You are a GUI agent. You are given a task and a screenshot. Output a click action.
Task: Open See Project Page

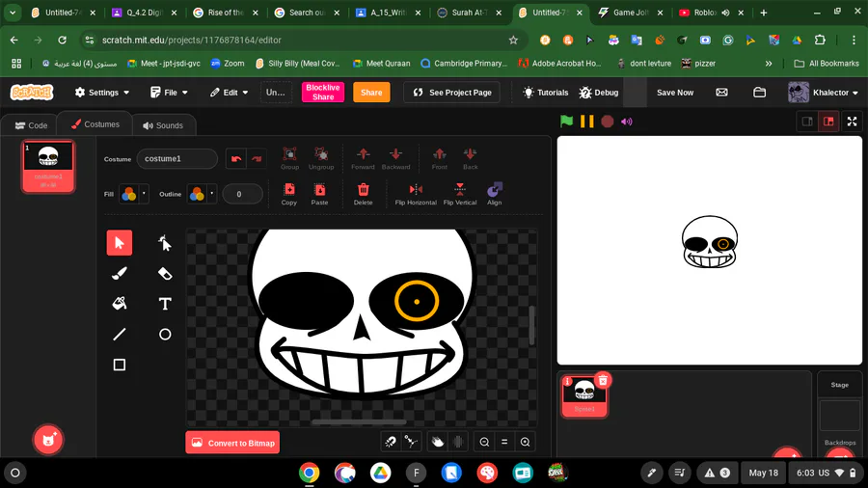pos(451,93)
